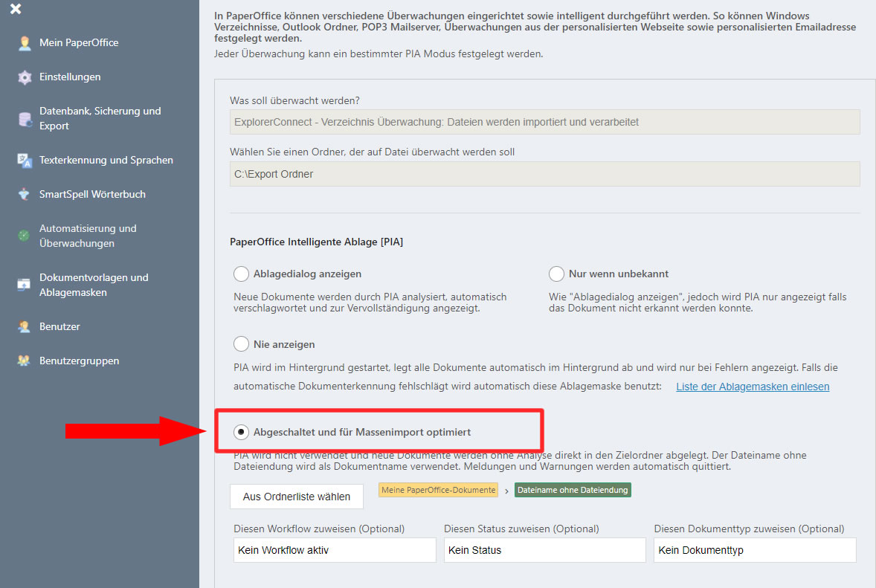Click the Einstellungen gear icon
Viewport: 876px width, 588px height.
tap(24, 77)
